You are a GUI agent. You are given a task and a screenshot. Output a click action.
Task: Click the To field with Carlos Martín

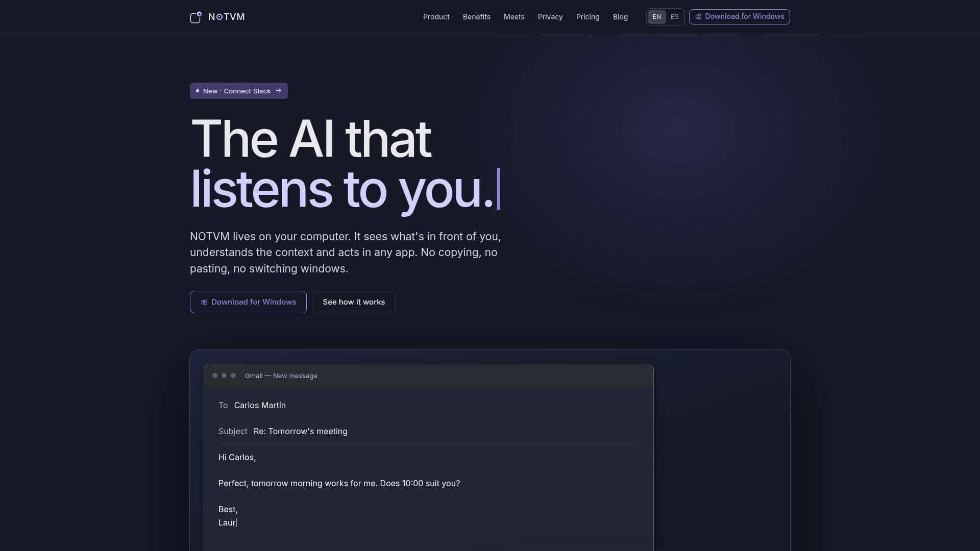click(x=429, y=405)
